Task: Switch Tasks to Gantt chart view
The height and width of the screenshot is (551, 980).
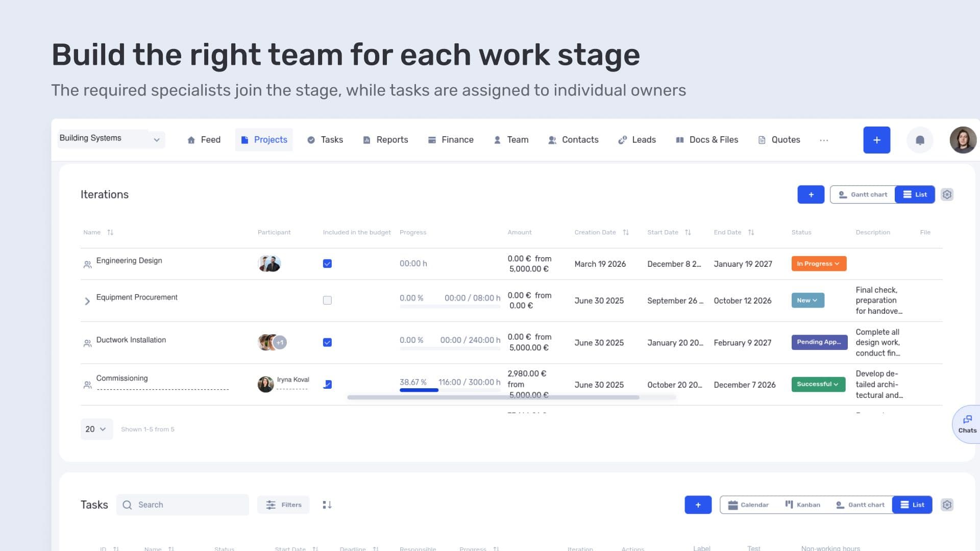Action: (x=860, y=505)
